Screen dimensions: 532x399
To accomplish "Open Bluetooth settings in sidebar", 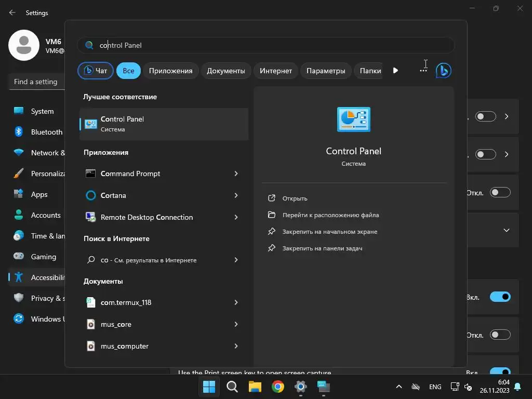I will click(x=38, y=132).
